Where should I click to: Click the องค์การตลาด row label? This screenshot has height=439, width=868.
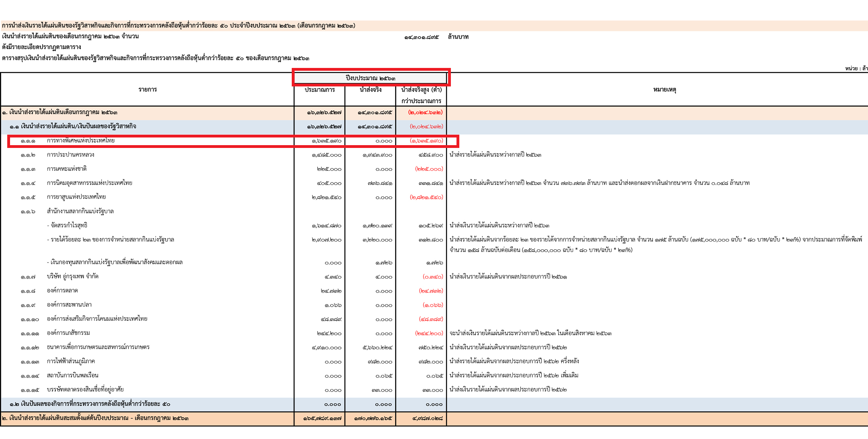pyautogui.click(x=62, y=291)
